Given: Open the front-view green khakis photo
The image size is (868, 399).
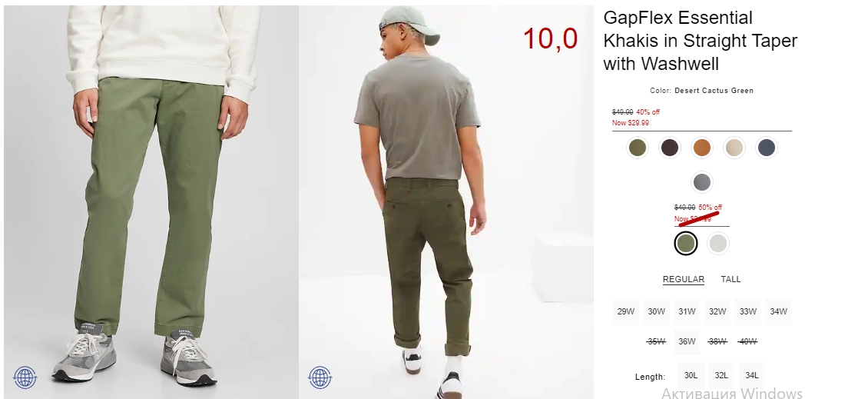Looking at the screenshot, I should (x=151, y=202).
